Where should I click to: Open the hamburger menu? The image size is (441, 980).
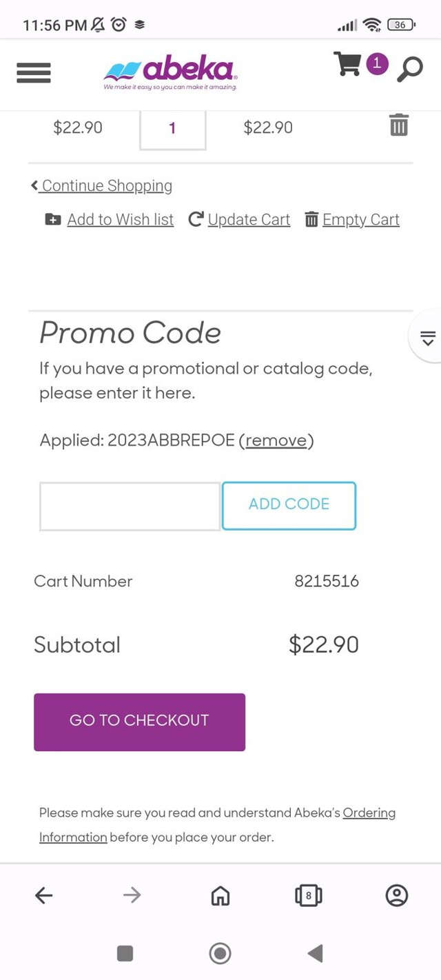pos(34,72)
